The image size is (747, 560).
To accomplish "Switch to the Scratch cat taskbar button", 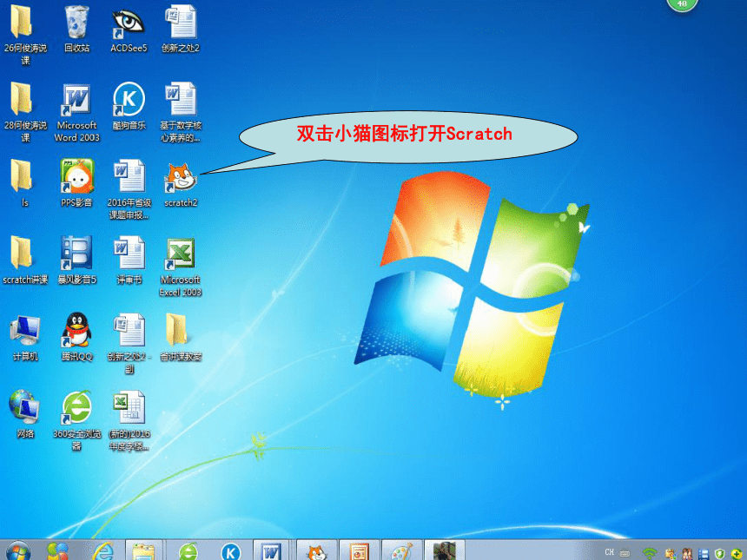I will tap(317, 551).
